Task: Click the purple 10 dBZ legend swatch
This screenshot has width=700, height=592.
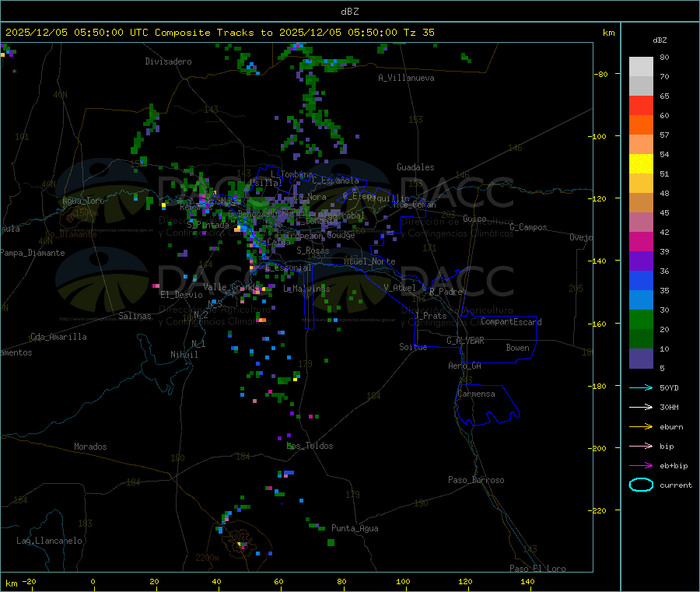Action: coord(641,359)
